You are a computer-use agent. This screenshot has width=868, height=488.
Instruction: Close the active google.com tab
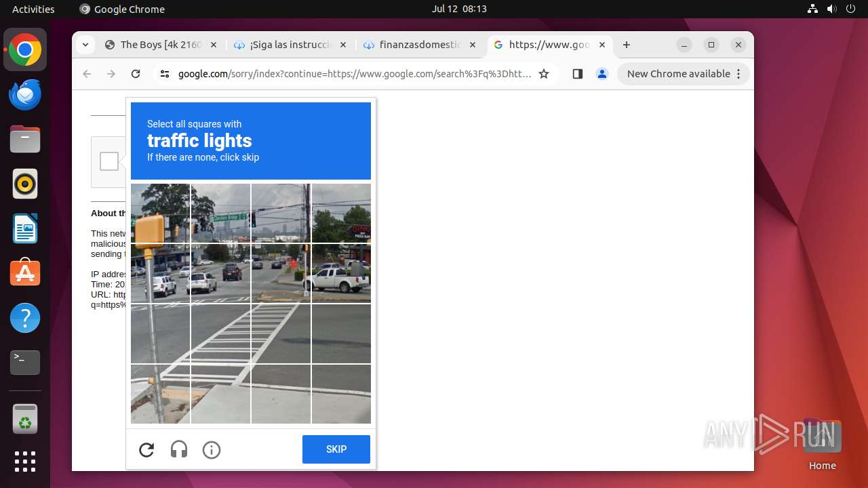[x=602, y=45]
